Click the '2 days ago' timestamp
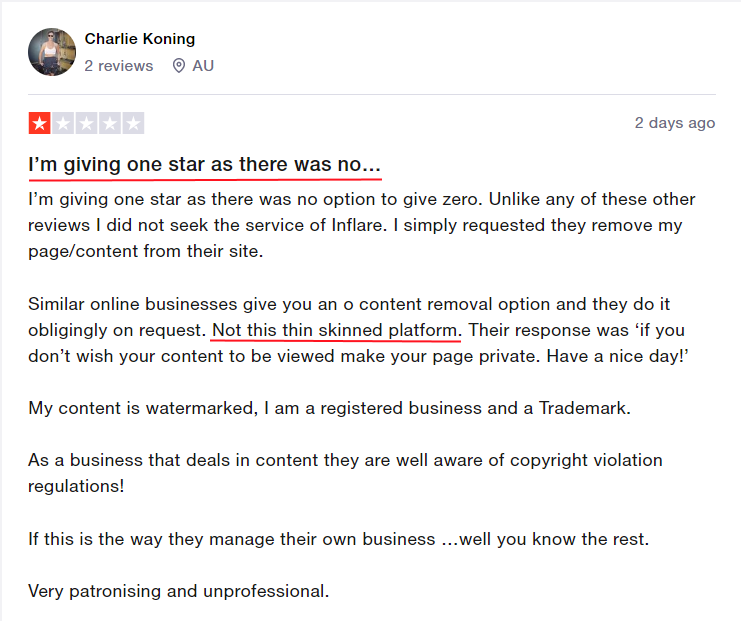Screen dimensions: 741x621 [674, 123]
